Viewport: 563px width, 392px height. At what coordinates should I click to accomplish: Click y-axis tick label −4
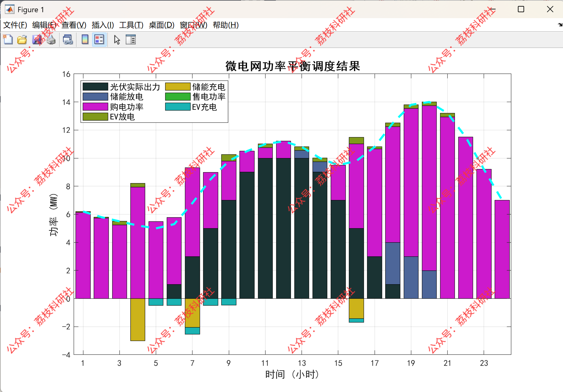[66, 355]
